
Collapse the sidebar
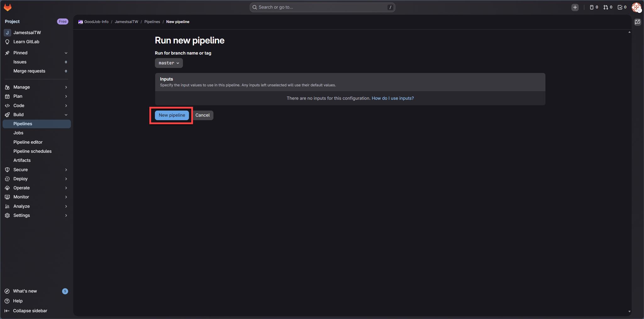[x=30, y=311]
